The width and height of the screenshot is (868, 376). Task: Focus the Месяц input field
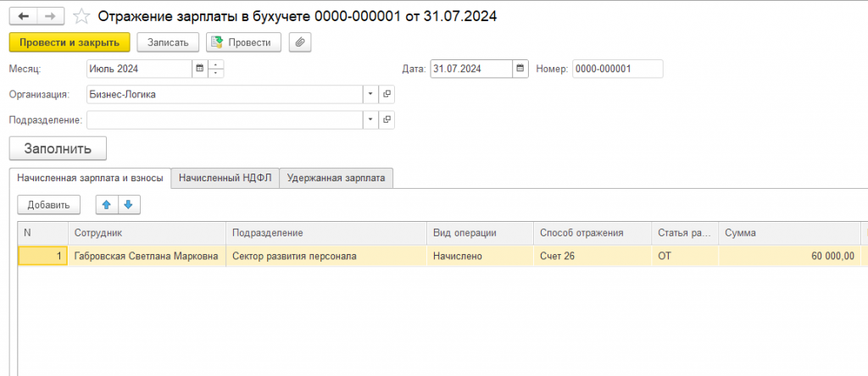[x=140, y=69]
